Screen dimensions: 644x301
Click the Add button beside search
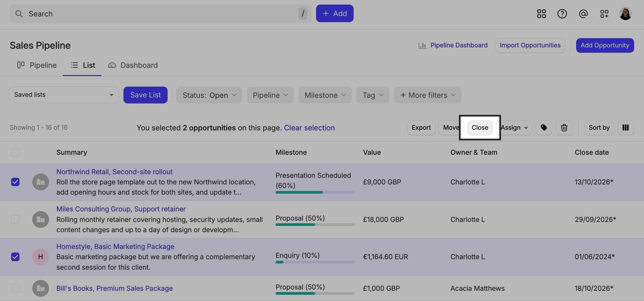(x=335, y=14)
